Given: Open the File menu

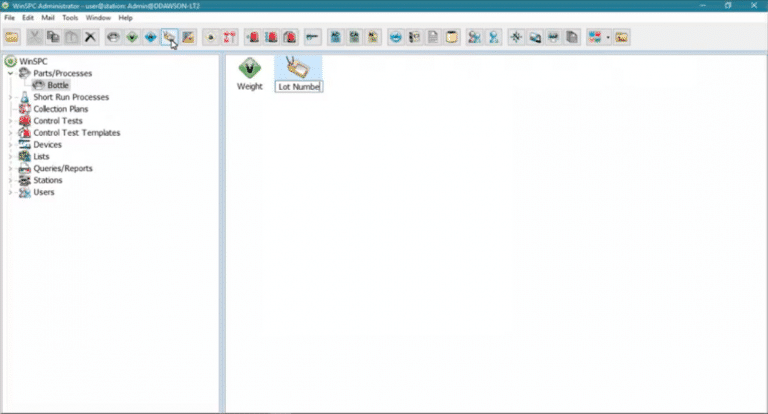Looking at the screenshot, I should coord(10,18).
